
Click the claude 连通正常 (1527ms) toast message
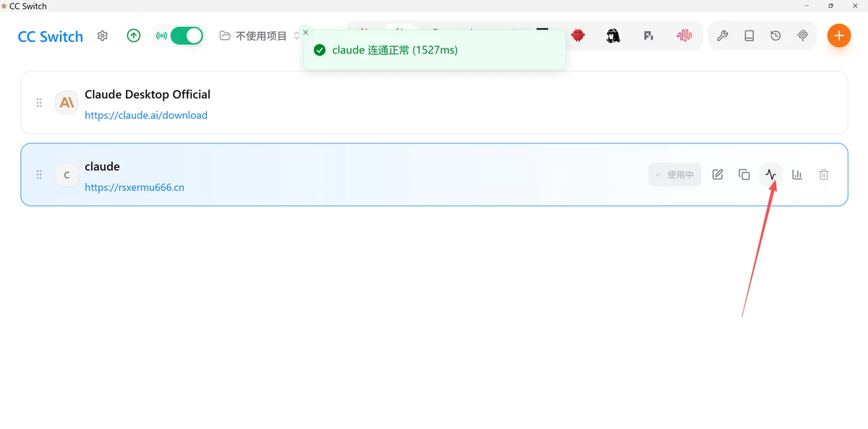coord(395,50)
